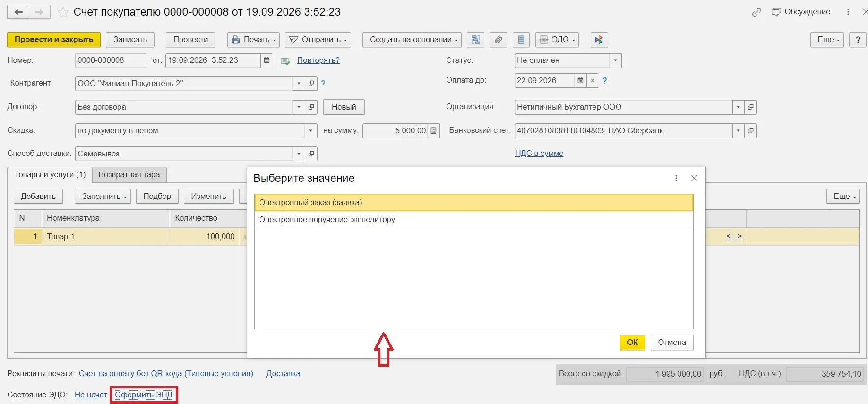868x404 pixels.
Task: Add document to favorites with star icon
Action: [62, 12]
